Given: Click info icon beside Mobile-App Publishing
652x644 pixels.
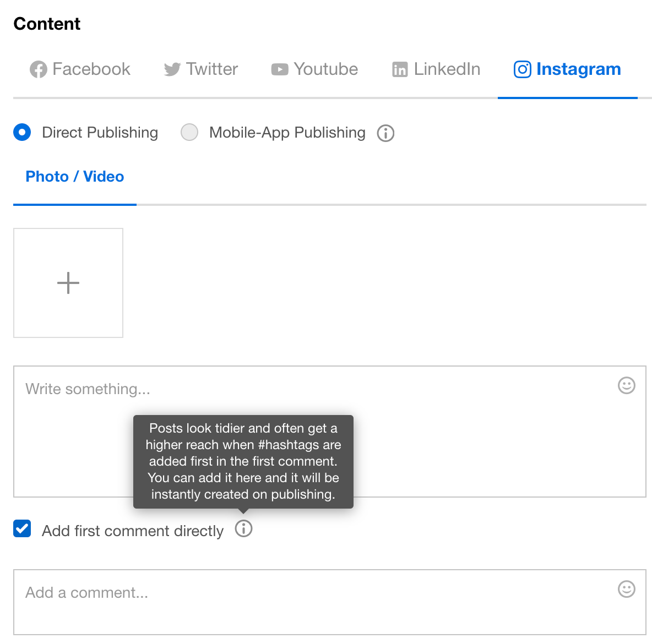Looking at the screenshot, I should click(x=385, y=133).
